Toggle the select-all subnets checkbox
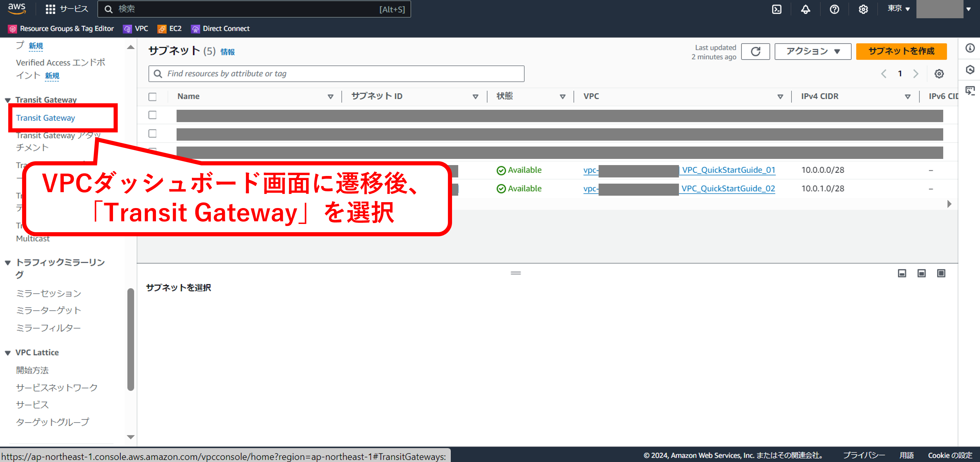The width and height of the screenshot is (980, 462). (x=152, y=97)
